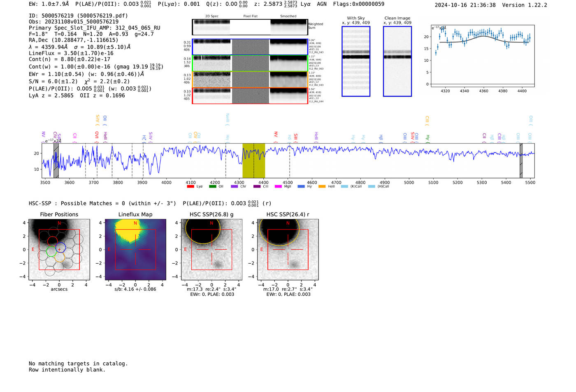Click the AGN label in the header
Viewport: 576px width, 392px height.
[322, 4]
